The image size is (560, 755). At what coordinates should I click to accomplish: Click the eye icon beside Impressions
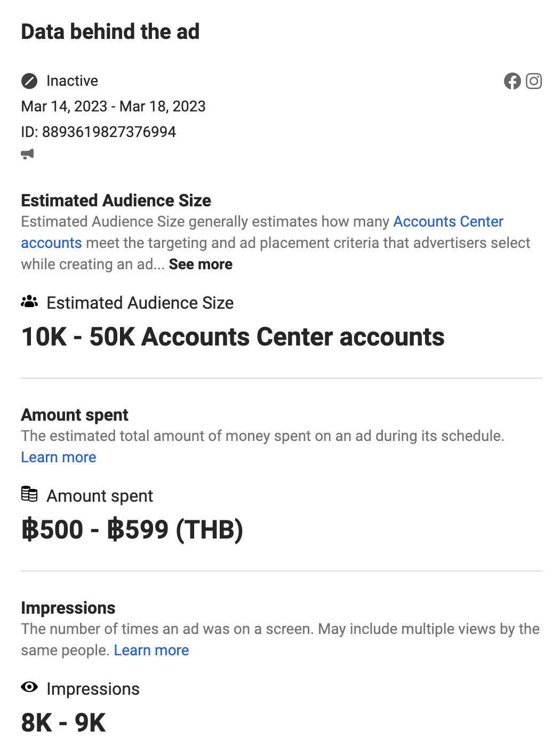tap(29, 687)
